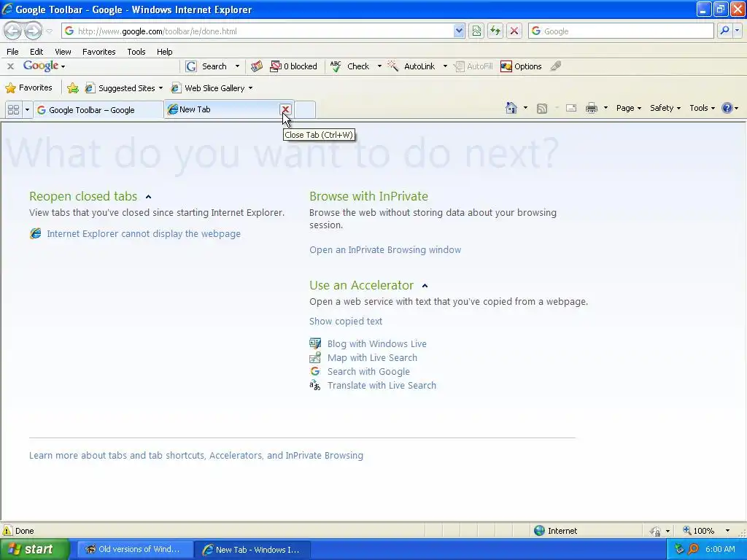Open the search provider dropdown arrow
747x560 pixels.
pos(737,31)
